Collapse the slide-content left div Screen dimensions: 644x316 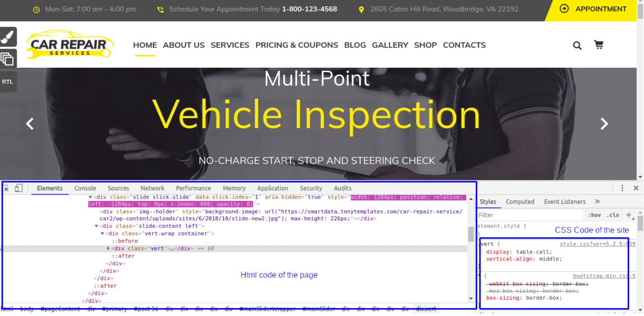click(x=96, y=226)
